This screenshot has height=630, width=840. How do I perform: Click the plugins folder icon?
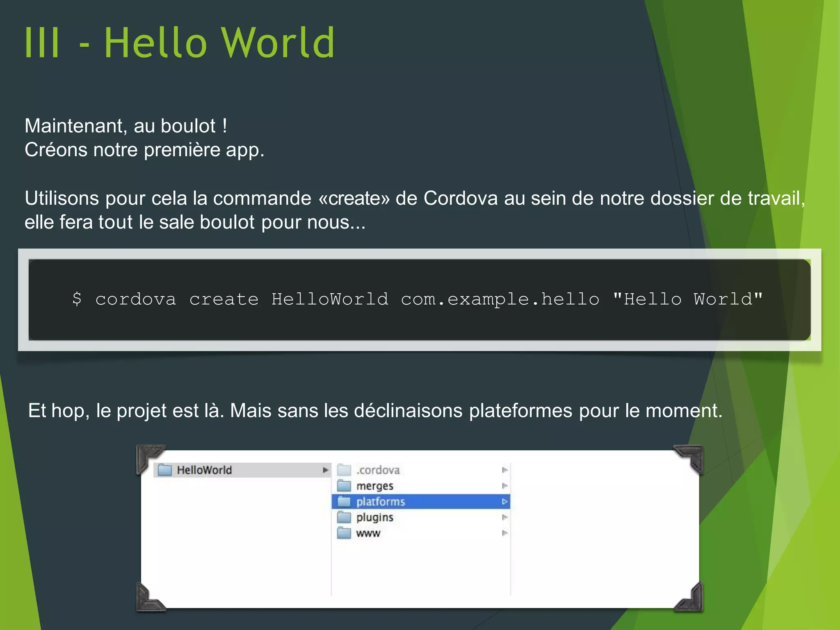[x=344, y=517]
